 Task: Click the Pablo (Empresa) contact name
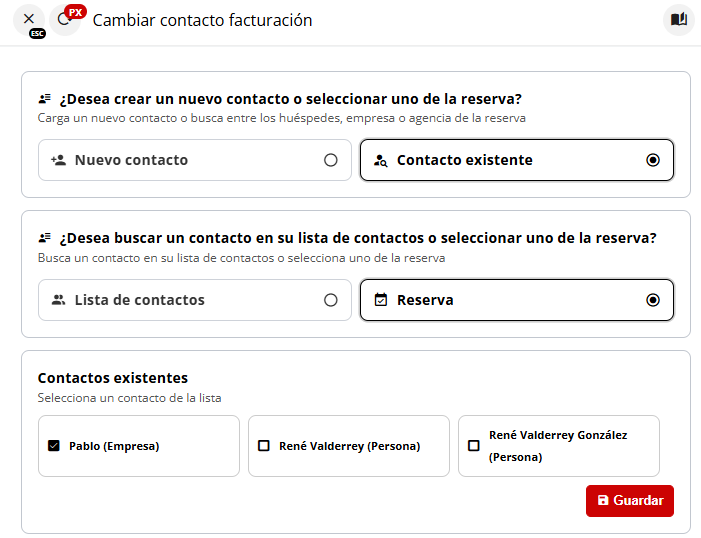[x=114, y=446]
